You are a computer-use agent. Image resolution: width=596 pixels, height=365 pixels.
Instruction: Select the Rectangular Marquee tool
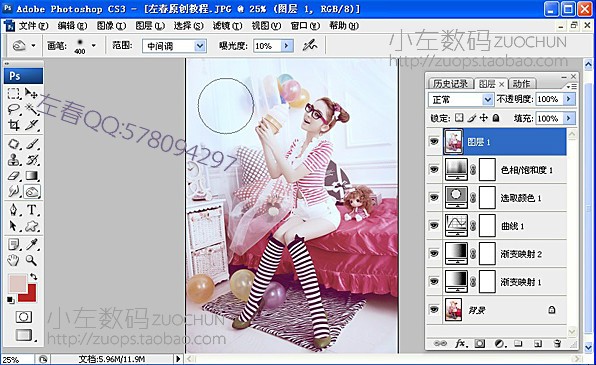pyautogui.click(x=14, y=94)
